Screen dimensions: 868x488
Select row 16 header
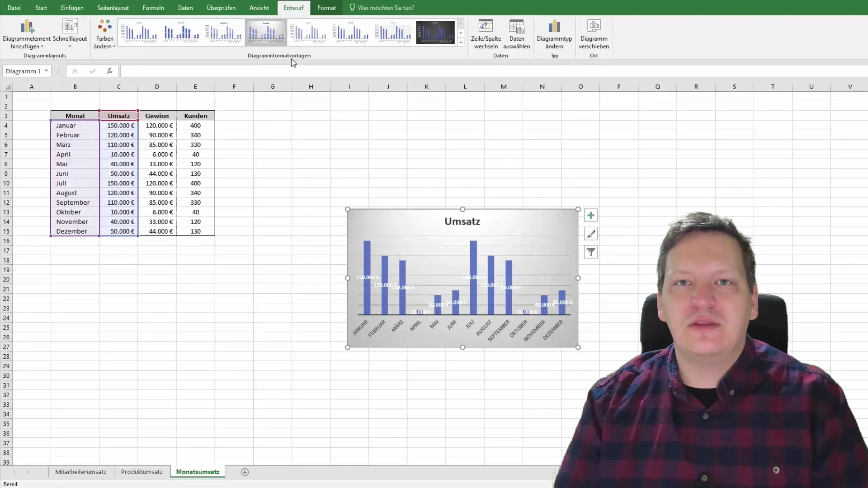pos(6,241)
